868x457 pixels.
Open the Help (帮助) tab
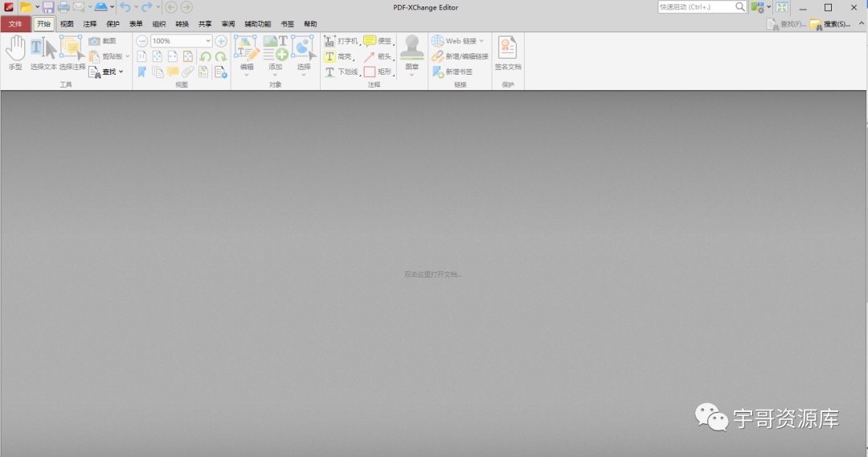(x=310, y=24)
